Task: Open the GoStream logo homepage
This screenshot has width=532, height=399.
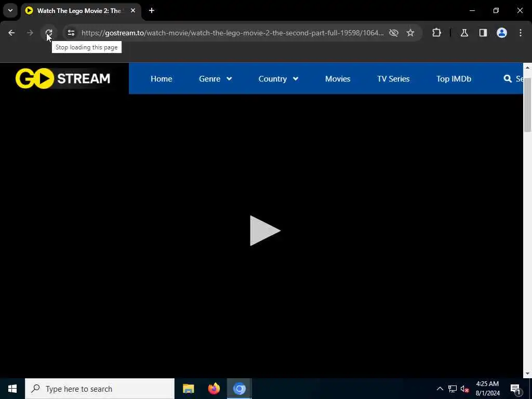Action: pos(63,78)
